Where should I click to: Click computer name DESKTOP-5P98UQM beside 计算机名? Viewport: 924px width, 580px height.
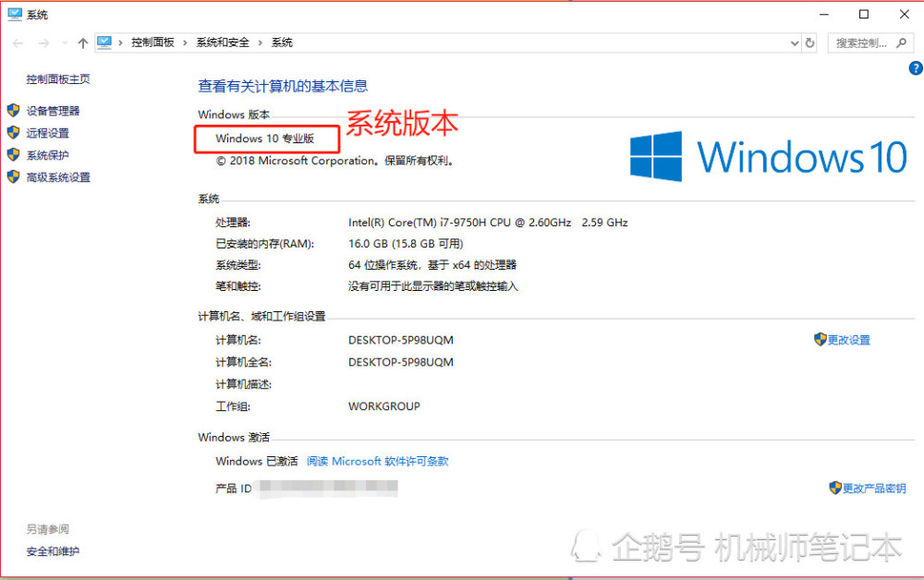tap(401, 341)
